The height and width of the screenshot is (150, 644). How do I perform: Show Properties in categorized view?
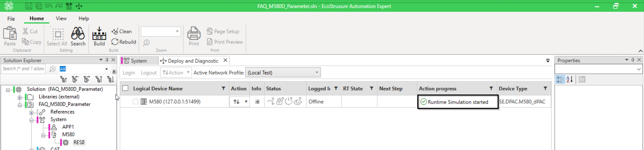click(x=560, y=79)
